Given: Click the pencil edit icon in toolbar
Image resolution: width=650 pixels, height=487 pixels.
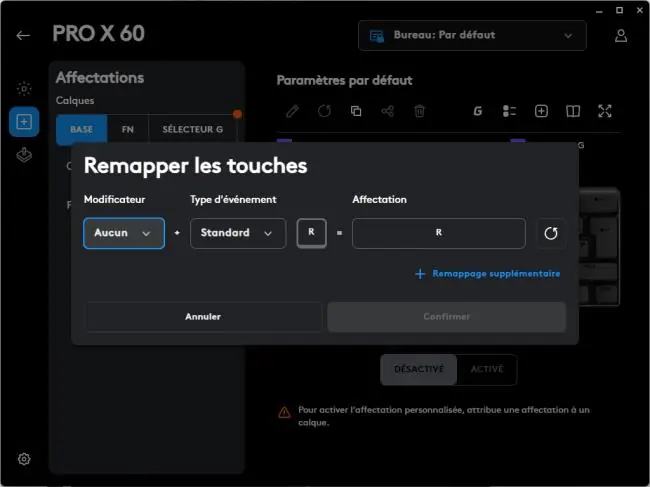Looking at the screenshot, I should click(x=292, y=111).
